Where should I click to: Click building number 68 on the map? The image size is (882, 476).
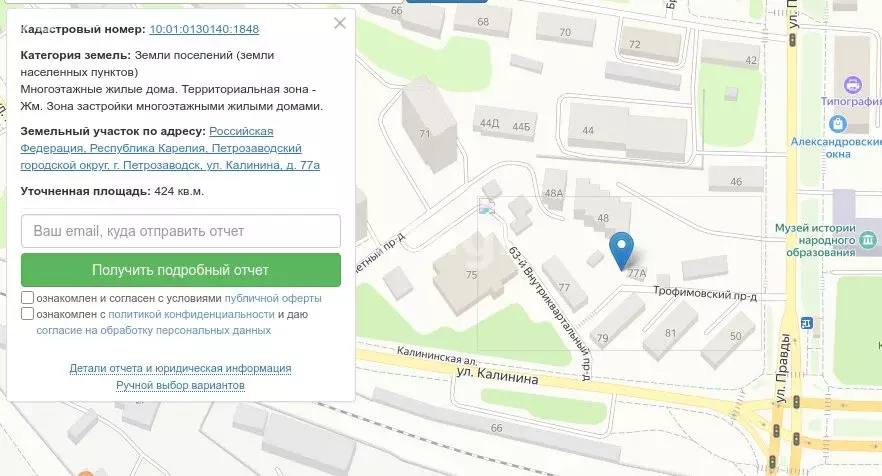point(483,22)
